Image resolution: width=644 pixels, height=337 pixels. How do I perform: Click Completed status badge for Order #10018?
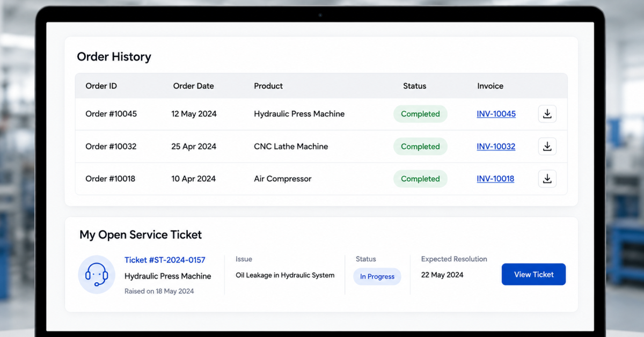420,179
